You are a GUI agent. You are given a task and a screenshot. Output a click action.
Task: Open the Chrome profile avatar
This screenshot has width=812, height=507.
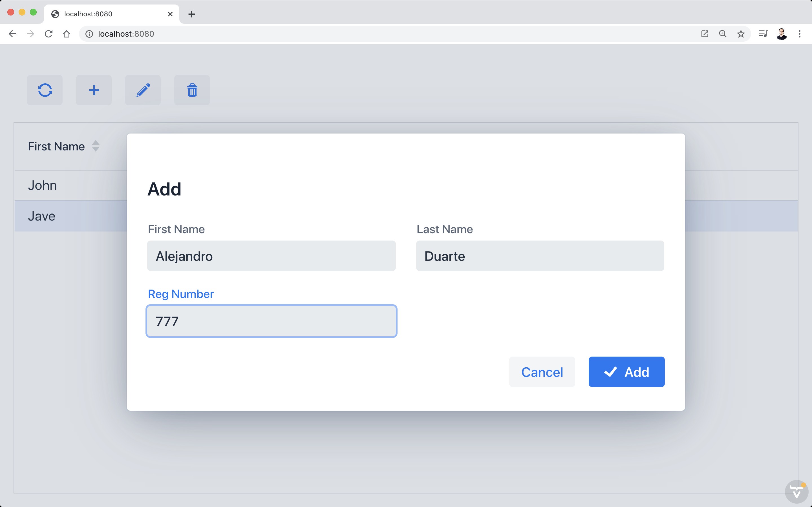782,34
